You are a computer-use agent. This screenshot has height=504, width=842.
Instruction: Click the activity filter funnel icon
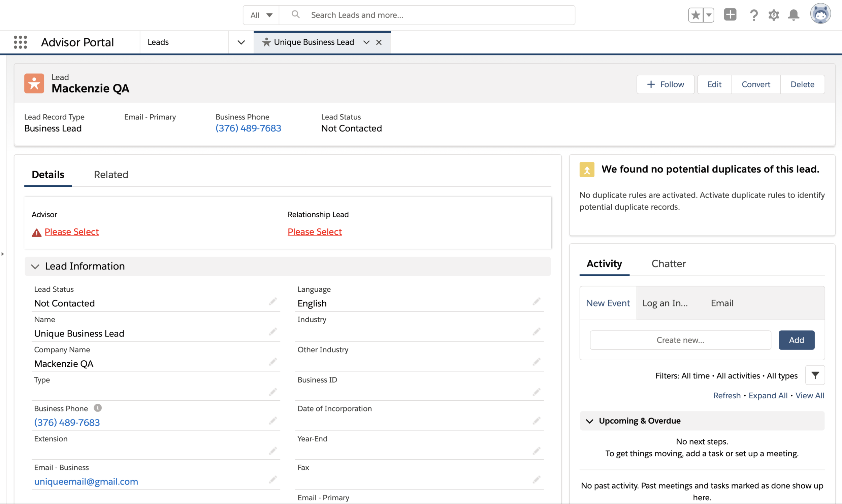pyautogui.click(x=815, y=375)
